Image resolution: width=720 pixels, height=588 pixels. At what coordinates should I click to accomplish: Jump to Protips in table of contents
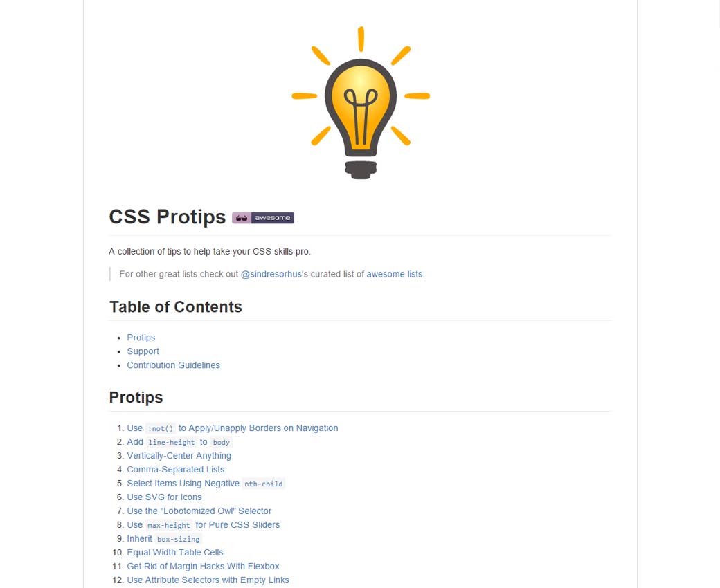click(141, 338)
